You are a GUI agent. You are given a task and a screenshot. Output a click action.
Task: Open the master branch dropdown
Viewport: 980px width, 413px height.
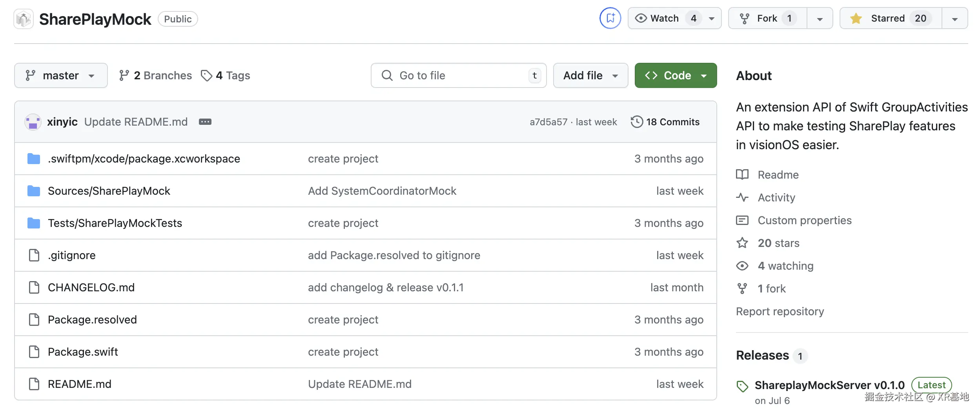61,75
